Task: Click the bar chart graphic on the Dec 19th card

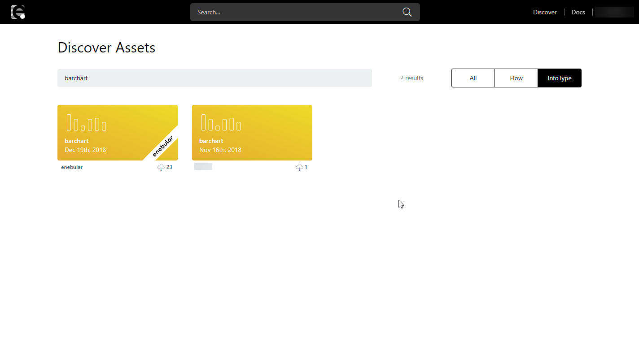Action: coord(86,122)
